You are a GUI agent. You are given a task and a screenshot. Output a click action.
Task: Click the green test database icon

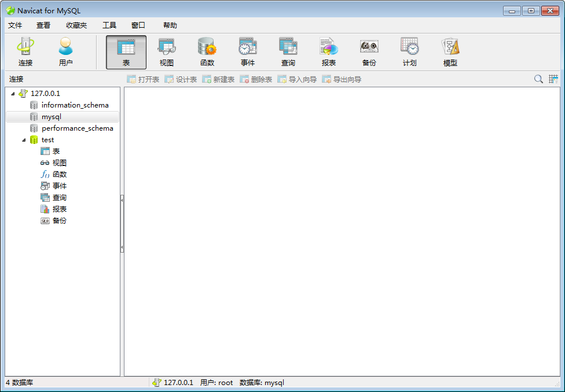tap(34, 140)
